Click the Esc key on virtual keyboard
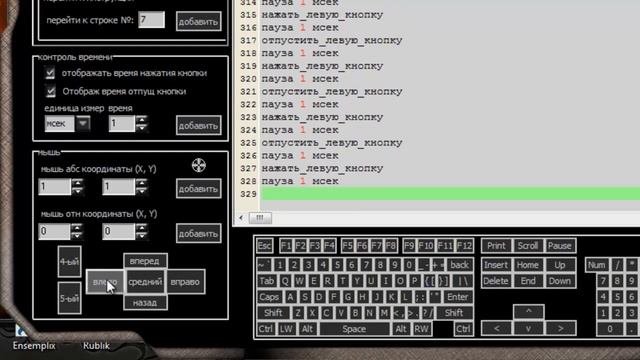This screenshot has height=360, width=640. point(264,246)
